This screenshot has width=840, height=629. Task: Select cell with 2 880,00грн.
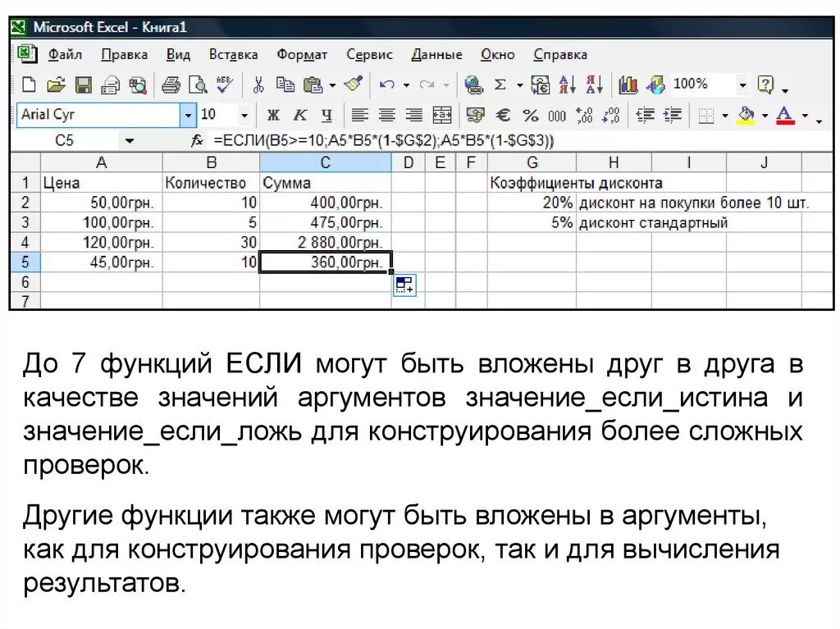tap(325, 242)
